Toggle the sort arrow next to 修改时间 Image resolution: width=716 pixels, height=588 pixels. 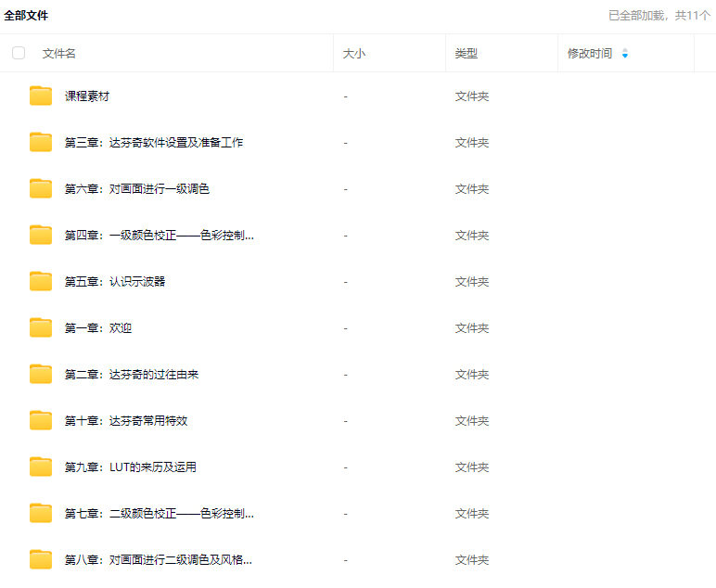coord(624,54)
